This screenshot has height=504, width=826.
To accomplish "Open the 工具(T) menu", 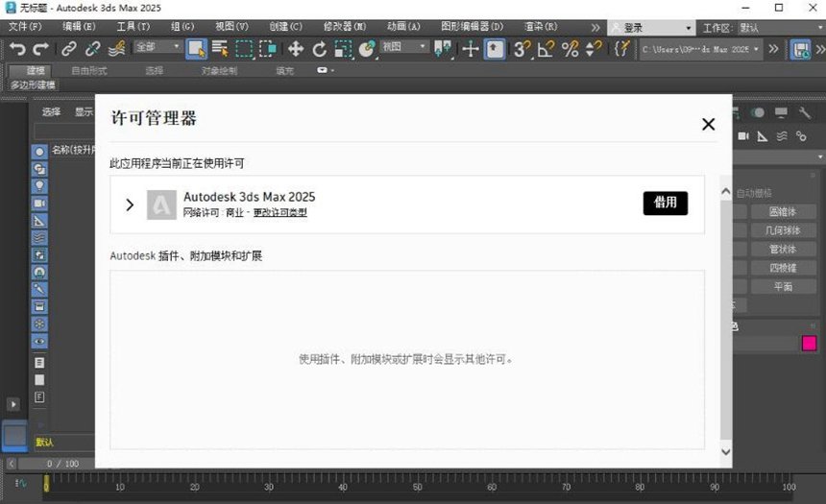I will coord(133,26).
